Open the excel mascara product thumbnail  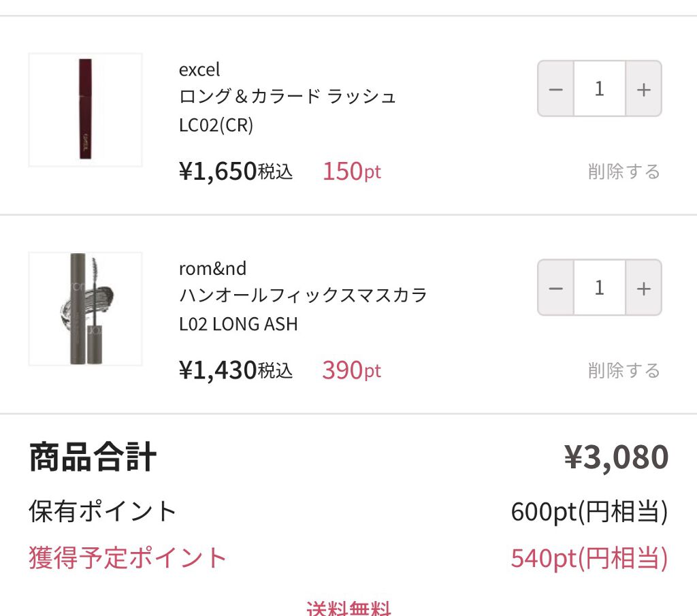pos(85,110)
